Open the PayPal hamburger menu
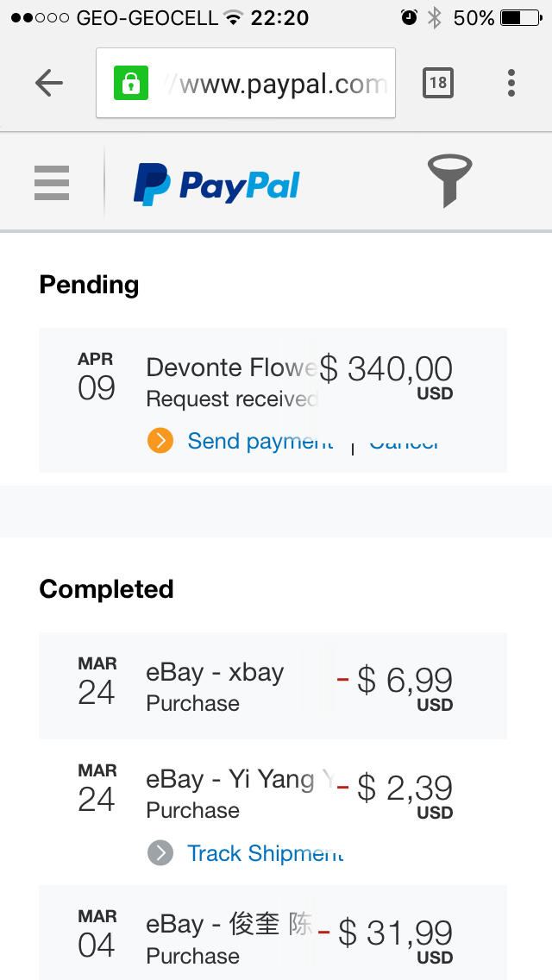The height and width of the screenshot is (980, 552). click(52, 183)
